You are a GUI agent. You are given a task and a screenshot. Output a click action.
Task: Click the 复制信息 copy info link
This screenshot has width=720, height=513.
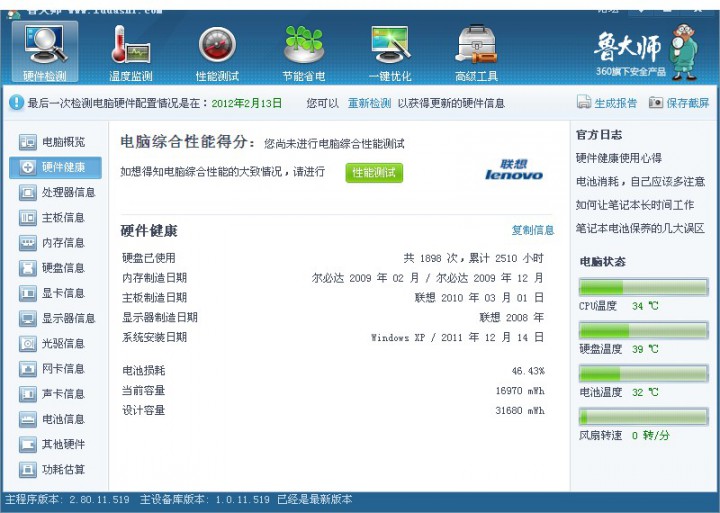click(532, 230)
